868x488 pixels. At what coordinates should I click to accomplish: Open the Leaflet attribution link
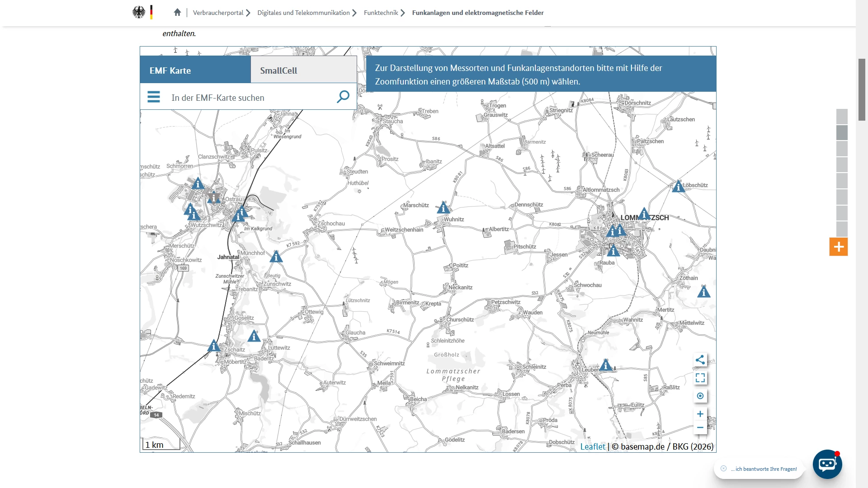pos(592,446)
